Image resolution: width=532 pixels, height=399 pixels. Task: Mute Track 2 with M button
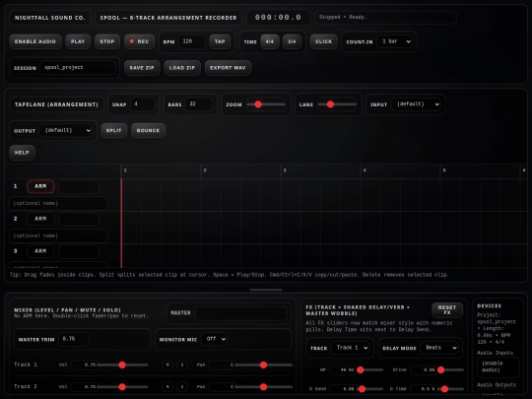(167, 387)
